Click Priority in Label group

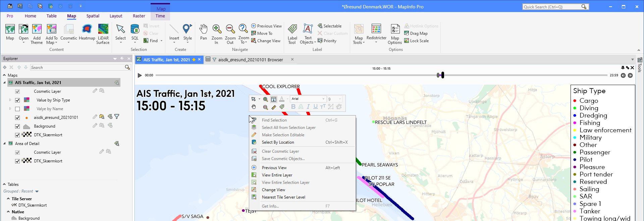[327, 41]
